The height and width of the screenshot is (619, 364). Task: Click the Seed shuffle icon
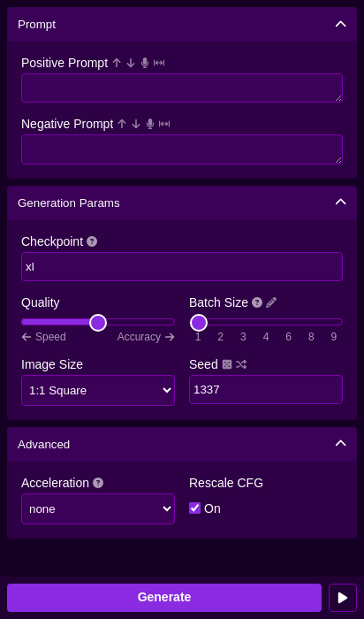click(x=241, y=364)
